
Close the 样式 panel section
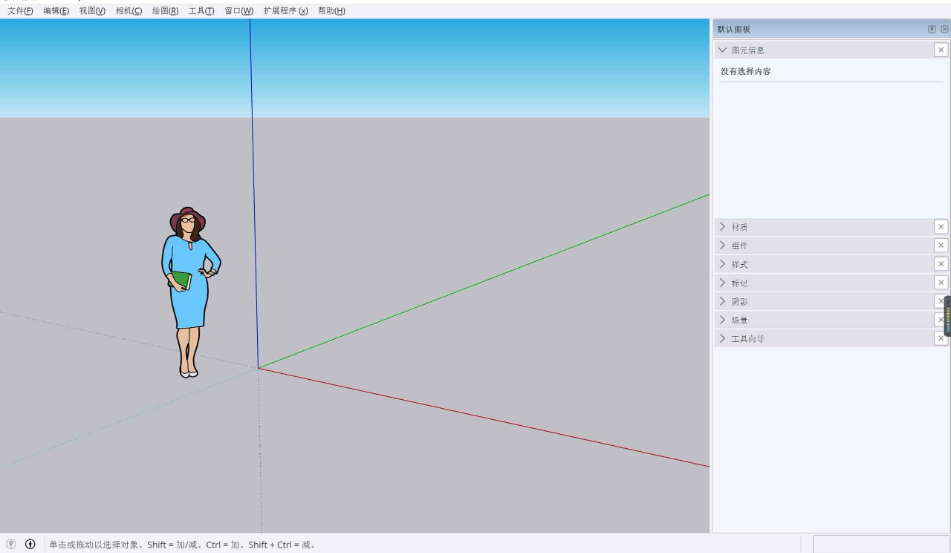click(940, 264)
